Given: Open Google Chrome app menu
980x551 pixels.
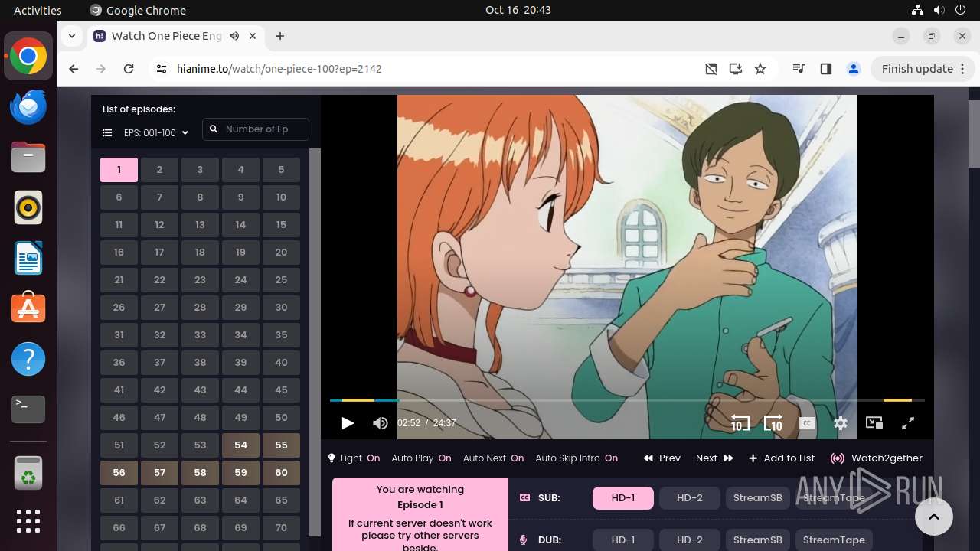Looking at the screenshot, I should (138, 10).
